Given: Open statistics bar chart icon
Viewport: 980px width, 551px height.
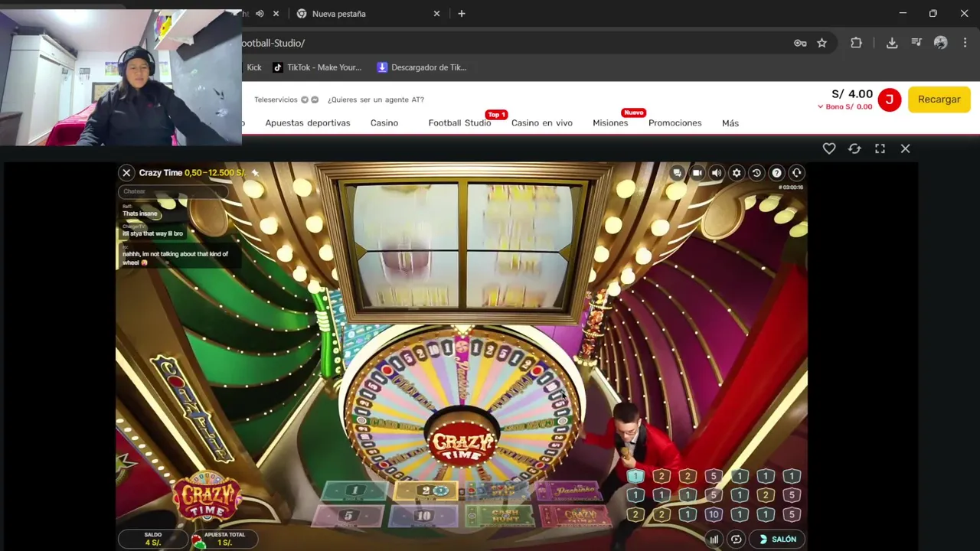Looking at the screenshot, I should [x=714, y=540].
